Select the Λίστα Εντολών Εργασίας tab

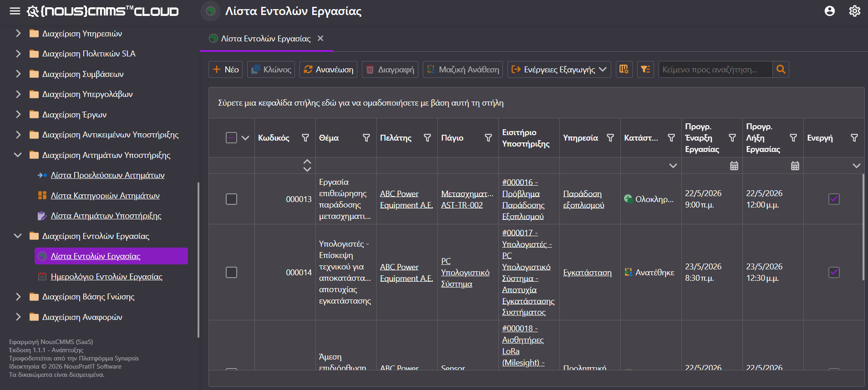coord(266,39)
